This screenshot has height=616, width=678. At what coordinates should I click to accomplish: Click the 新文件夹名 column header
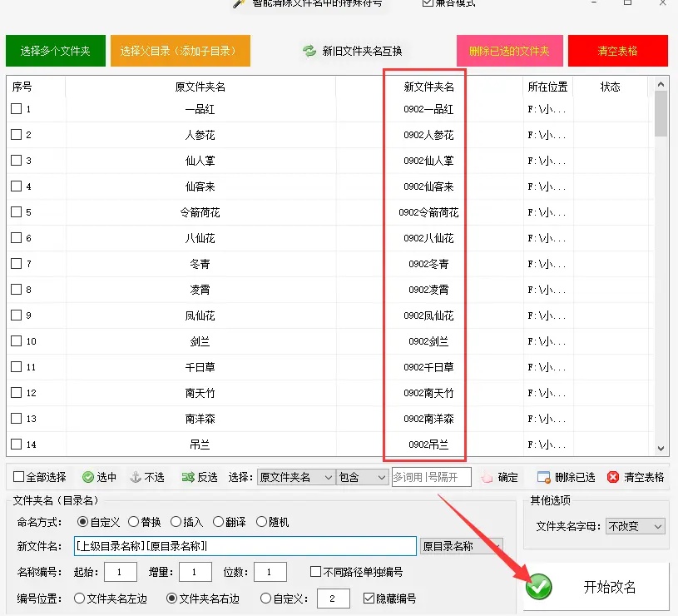pos(429,87)
